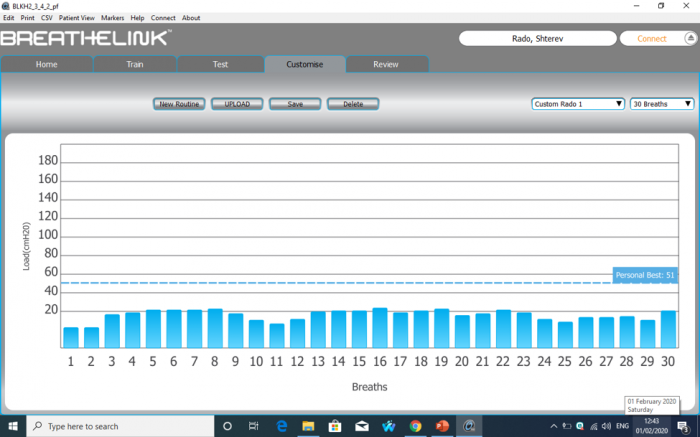Viewport: 700px width, 437px height.
Task: Open the Connect menu in menu bar
Action: click(x=163, y=18)
